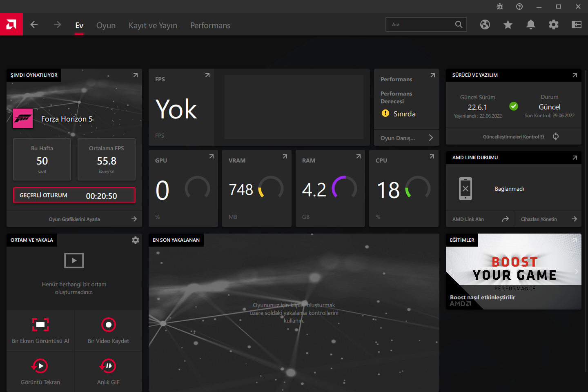This screenshot has width=588, height=392.
Task: Open the Kayıt ve Yayın tab
Action: click(x=153, y=25)
